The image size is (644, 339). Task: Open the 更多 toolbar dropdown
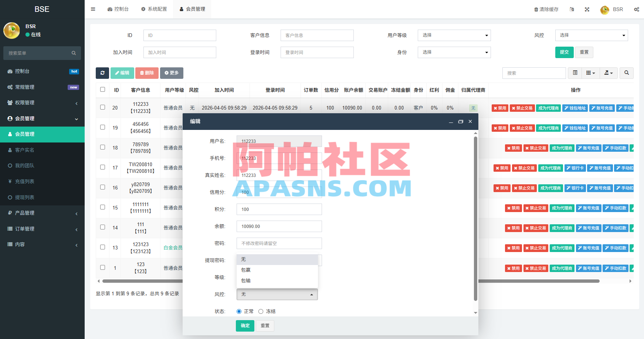[172, 73]
